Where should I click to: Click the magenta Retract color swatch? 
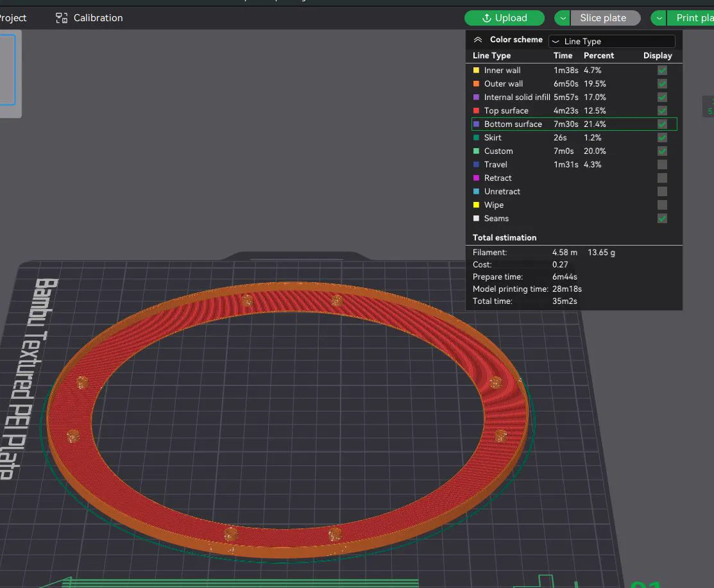tap(476, 178)
